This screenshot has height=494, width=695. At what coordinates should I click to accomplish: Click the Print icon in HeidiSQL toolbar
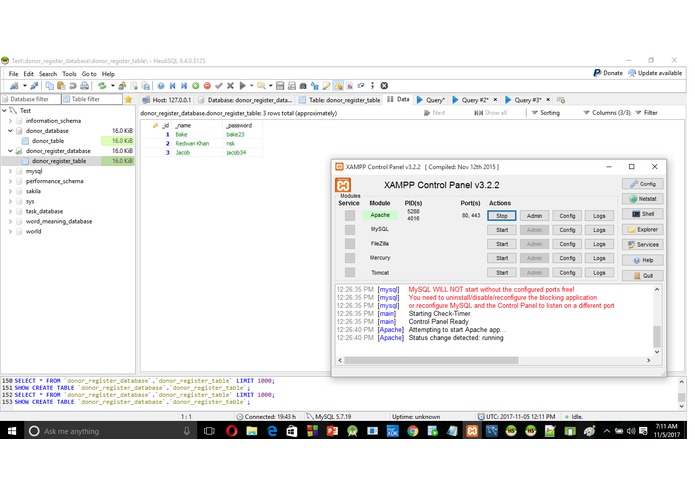click(x=84, y=86)
